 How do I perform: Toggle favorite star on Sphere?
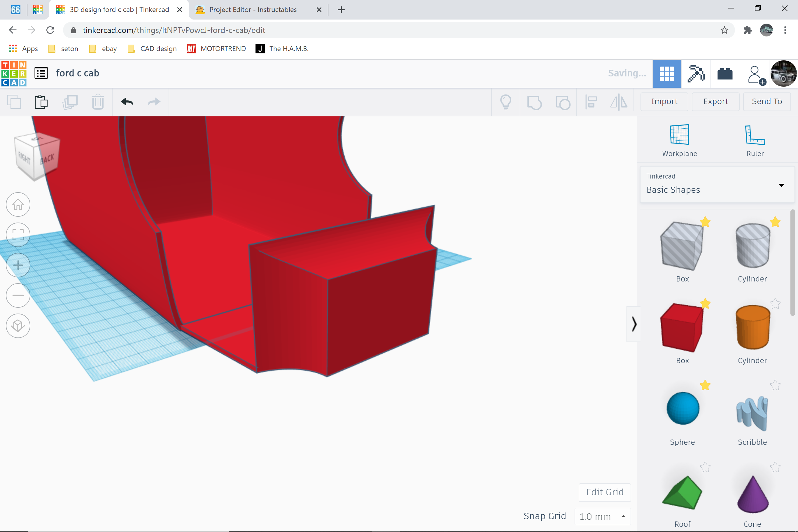(x=705, y=385)
